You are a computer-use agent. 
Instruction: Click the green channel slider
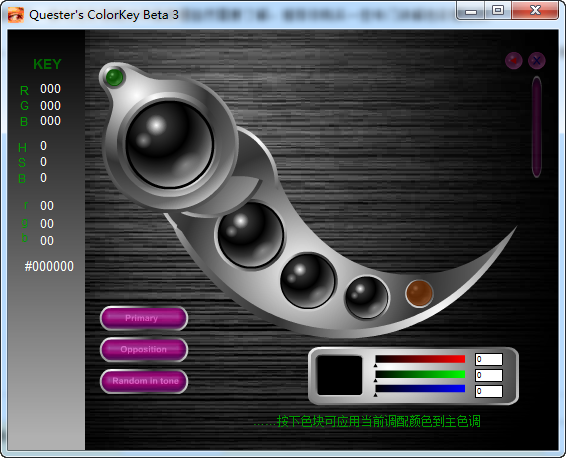420,374
